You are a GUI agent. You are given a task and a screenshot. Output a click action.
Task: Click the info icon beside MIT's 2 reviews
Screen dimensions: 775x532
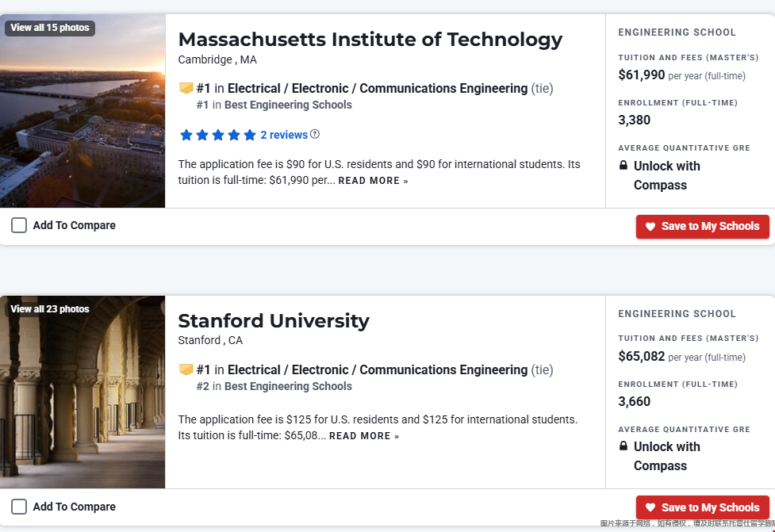tap(315, 134)
